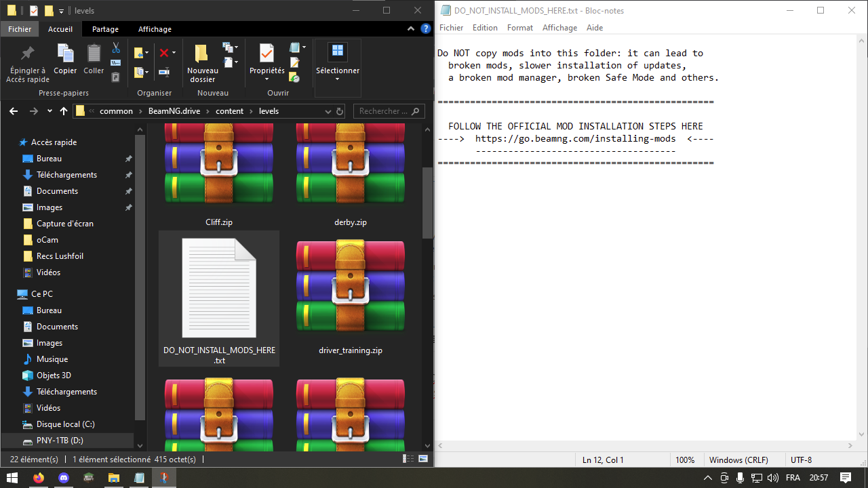Navigate to BeamNG.drive breadcrumb
This screenshot has width=868, height=488.
coord(174,111)
